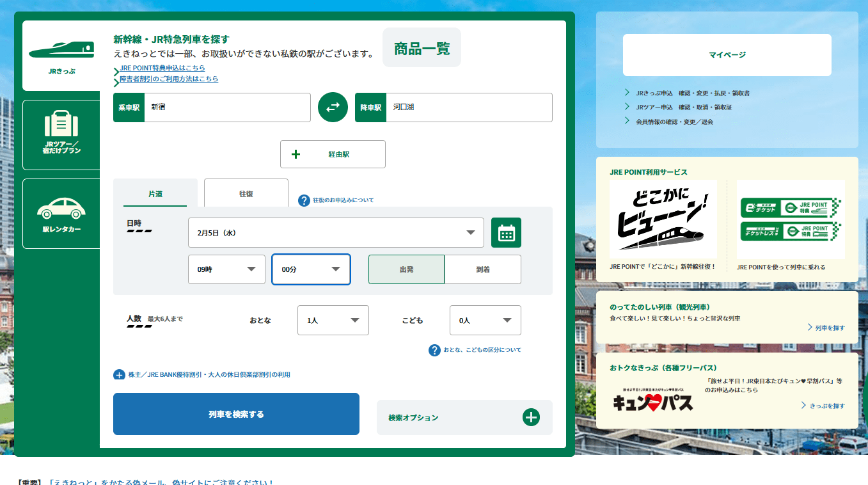This screenshot has width=868, height=485.
Task: Open 駅レンタカー car icon section
Action: click(61, 214)
